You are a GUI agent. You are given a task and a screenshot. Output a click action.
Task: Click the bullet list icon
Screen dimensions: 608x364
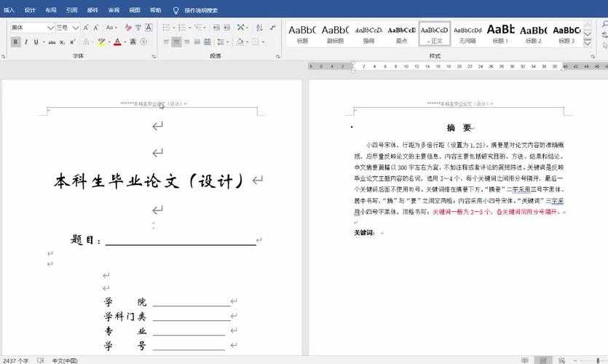coord(167,28)
